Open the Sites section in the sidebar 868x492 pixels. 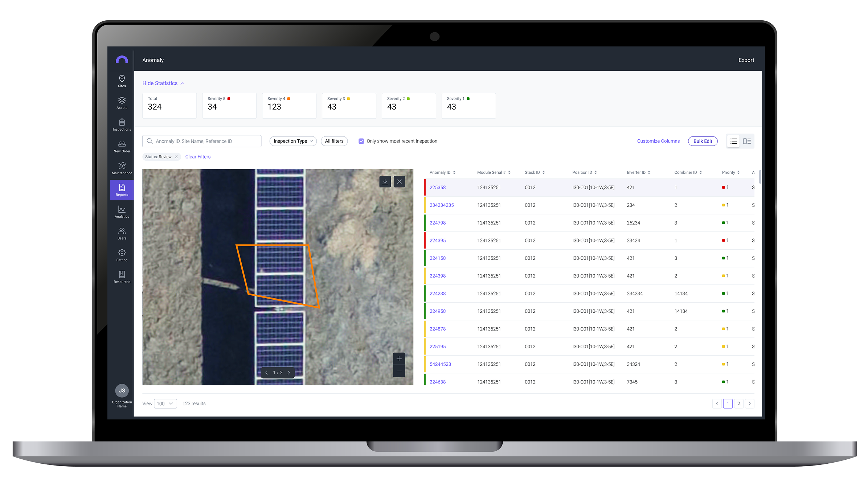click(122, 81)
